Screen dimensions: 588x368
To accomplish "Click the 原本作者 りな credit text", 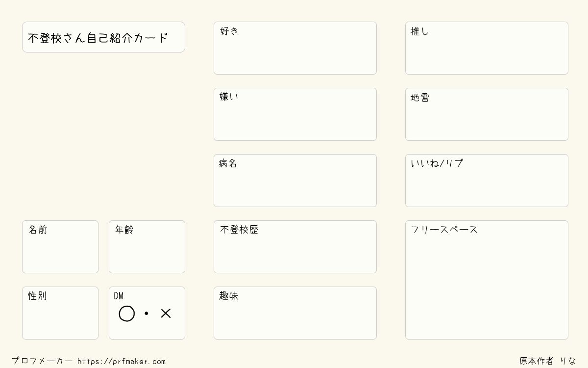I will coord(548,361).
